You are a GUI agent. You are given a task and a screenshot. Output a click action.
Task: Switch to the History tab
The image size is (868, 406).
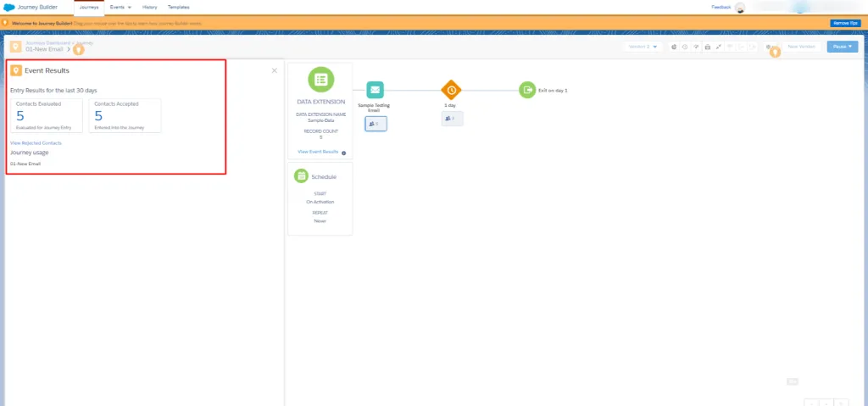click(x=149, y=7)
